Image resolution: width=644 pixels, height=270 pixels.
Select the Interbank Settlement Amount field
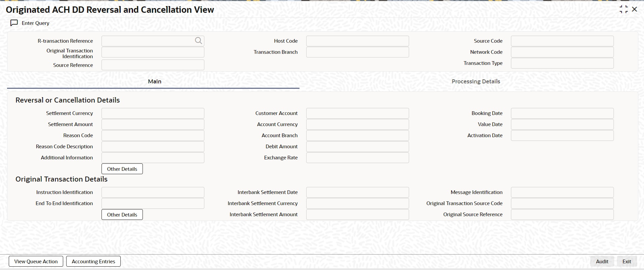[358, 215]
